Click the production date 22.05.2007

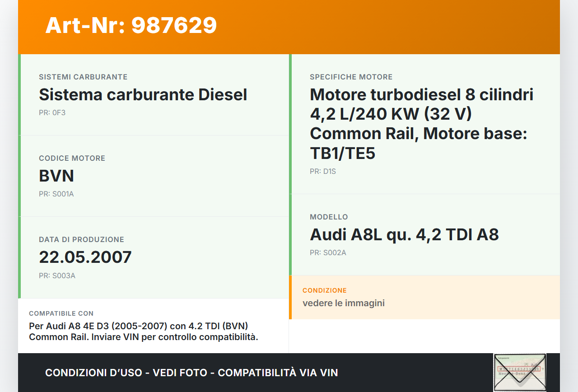85,257
